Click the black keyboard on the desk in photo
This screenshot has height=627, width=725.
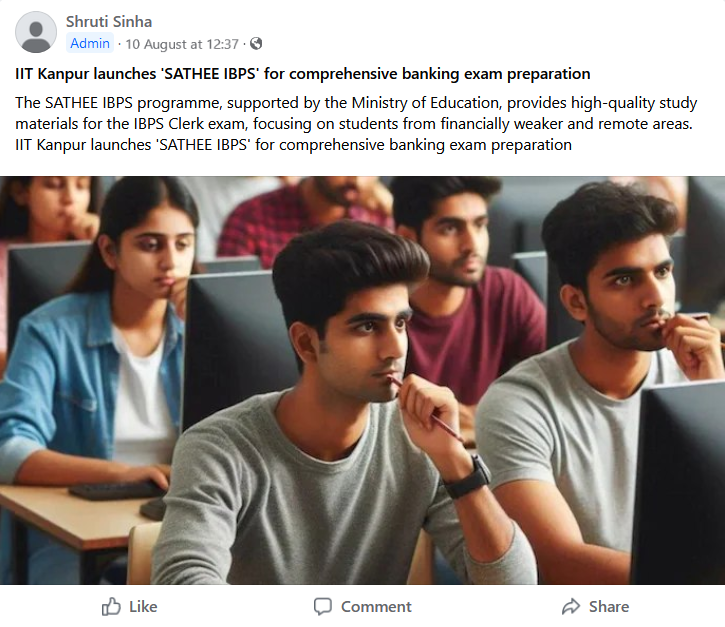click(115, 490)
